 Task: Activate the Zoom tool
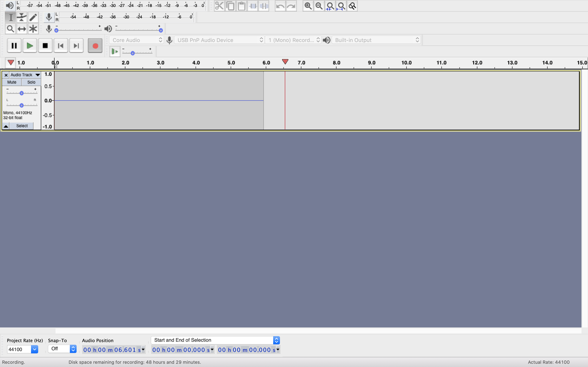pos(10,29)
